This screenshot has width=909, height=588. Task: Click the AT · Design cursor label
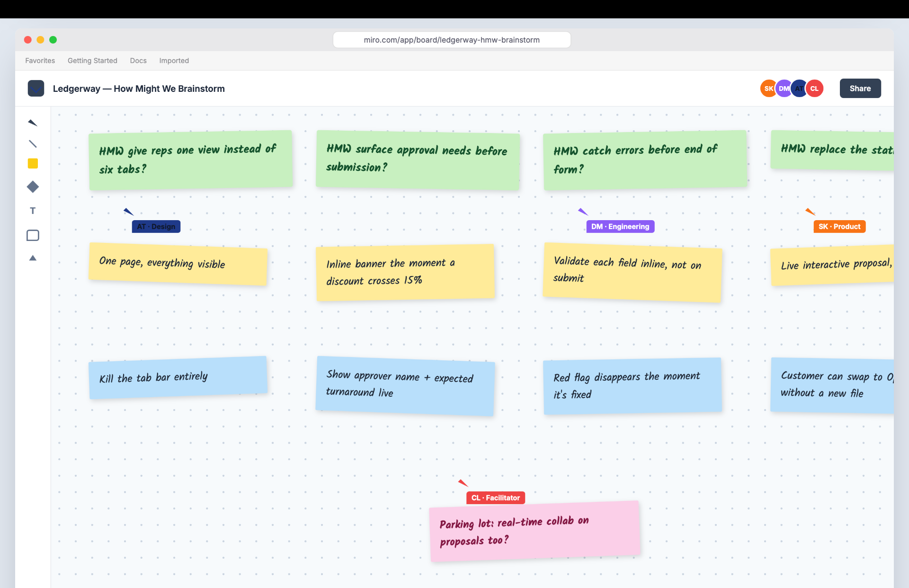pyautogui.click(x=156, y=227)
